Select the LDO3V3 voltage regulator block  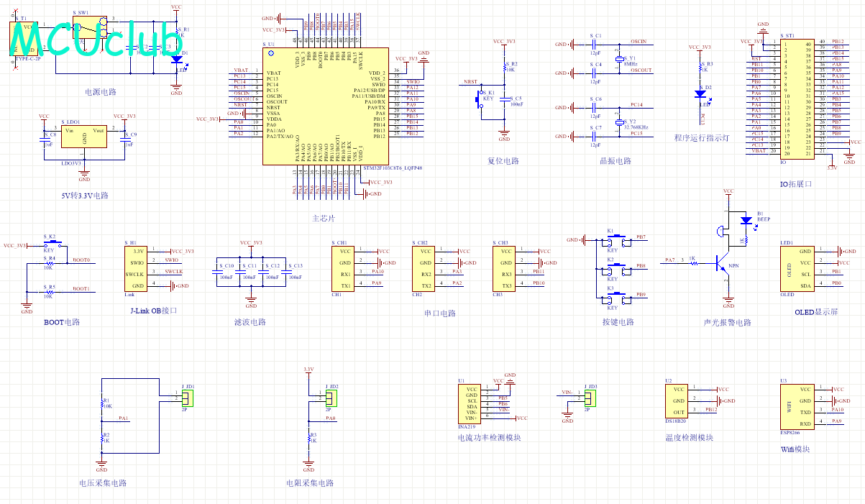pos(84,136)
